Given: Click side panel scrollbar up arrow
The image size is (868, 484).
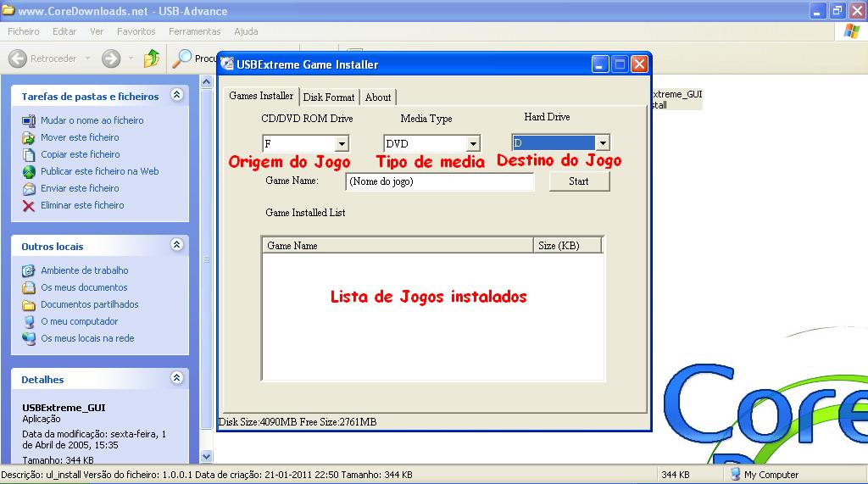Looking at the screenshot, I should [207, 82].
